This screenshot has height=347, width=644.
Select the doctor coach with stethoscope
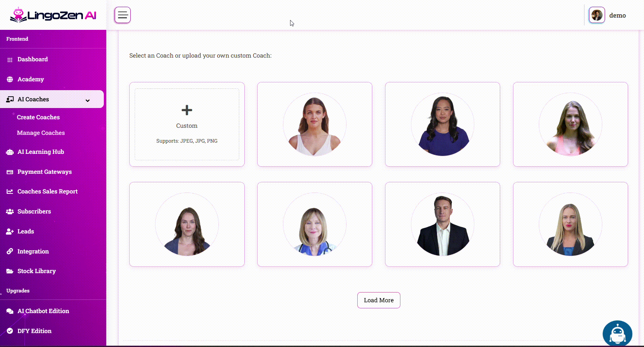pyautogui.click(x=315, y=224)
